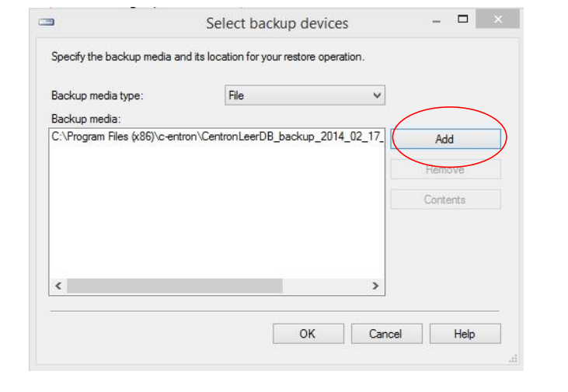Open the Backup media type dropdown
568x392 pixels.
point(305,95)
